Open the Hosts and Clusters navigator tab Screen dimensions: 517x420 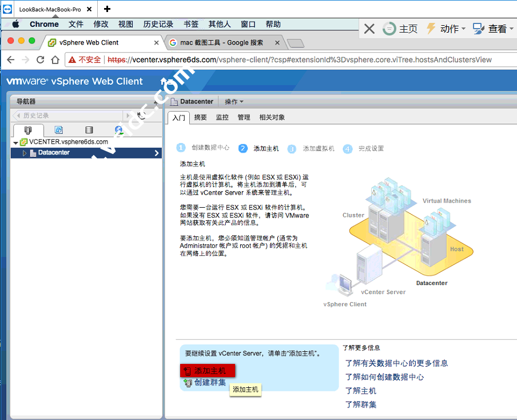pos(28,130)
